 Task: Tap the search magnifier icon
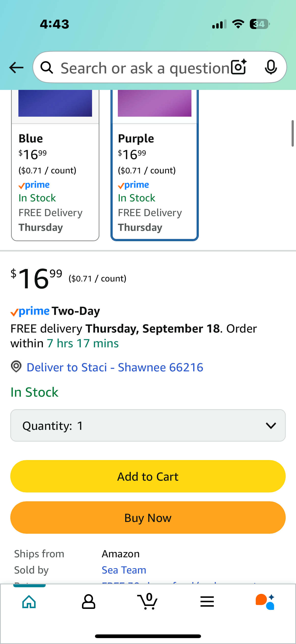pos(47,68)
